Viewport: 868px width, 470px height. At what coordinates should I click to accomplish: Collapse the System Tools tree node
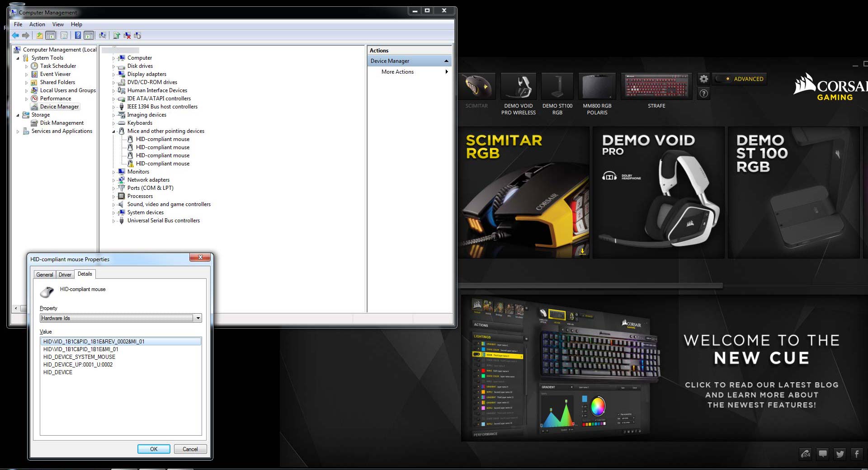(x=18, y=58)
